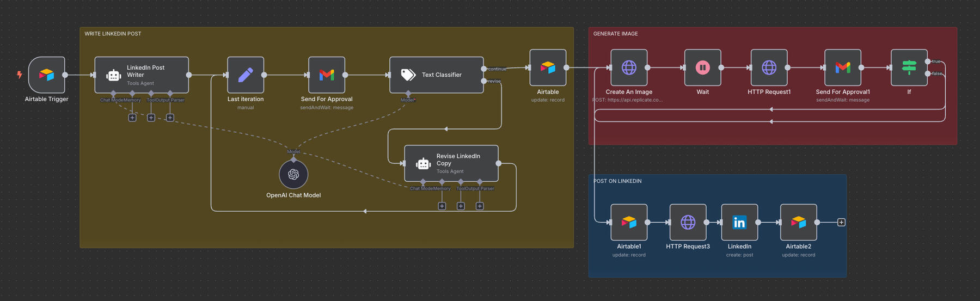Screen dimensions: 980x301
Task: Click the plus button after Airtable2
Action: tap(841, 222)
